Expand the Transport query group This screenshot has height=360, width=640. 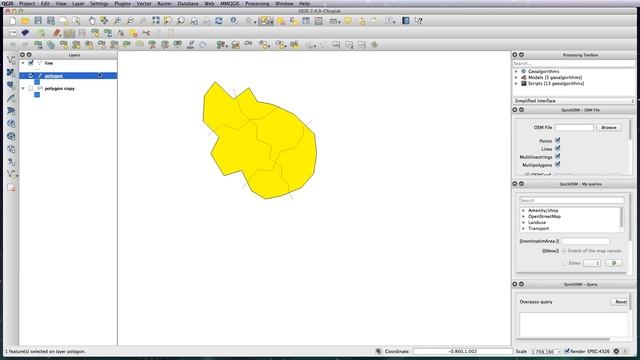(x=523, y=229)
